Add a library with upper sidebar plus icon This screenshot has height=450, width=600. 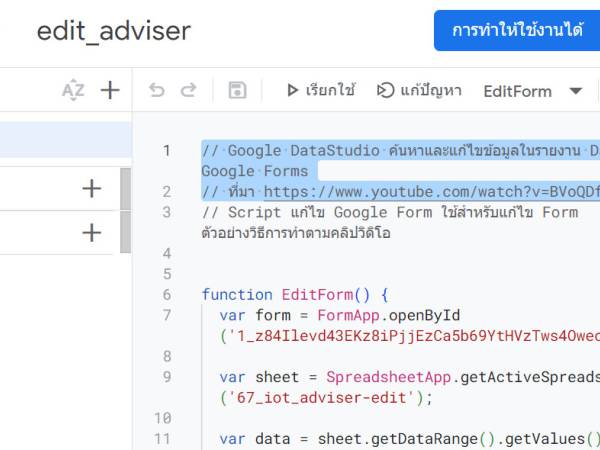[x=92, y=189]
